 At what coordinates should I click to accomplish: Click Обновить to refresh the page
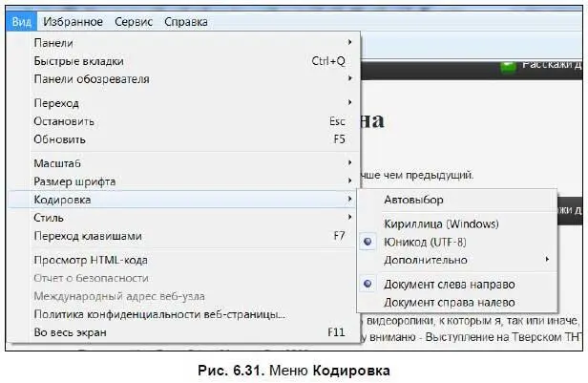(x=59, y=139)
